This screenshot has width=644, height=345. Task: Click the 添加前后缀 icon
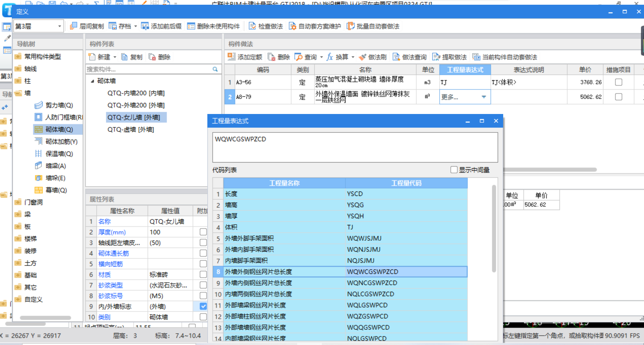tap(145, 26)
